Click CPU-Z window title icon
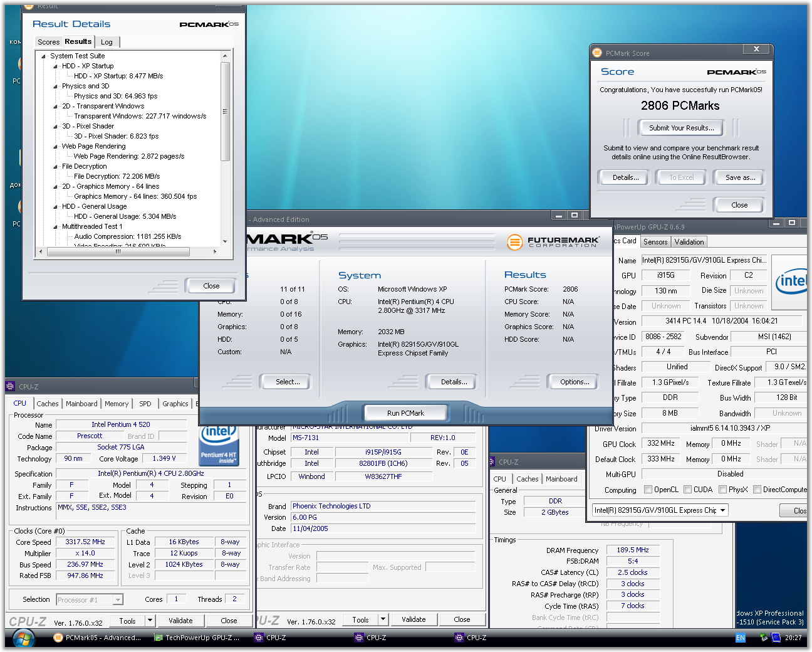Image resolution: width=812 pixels, height=652 pixels. 10,386
